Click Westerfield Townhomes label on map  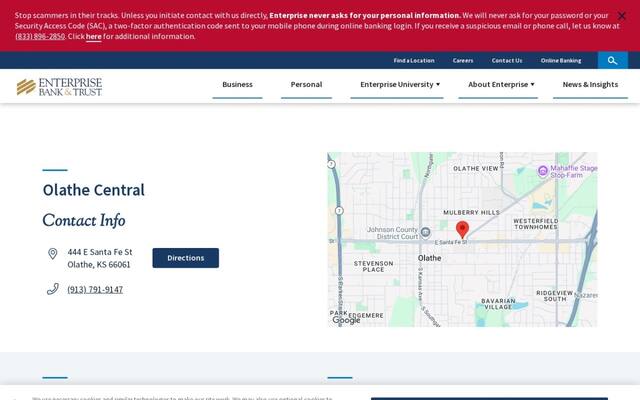pyautogui.click(x=536, y=224)
